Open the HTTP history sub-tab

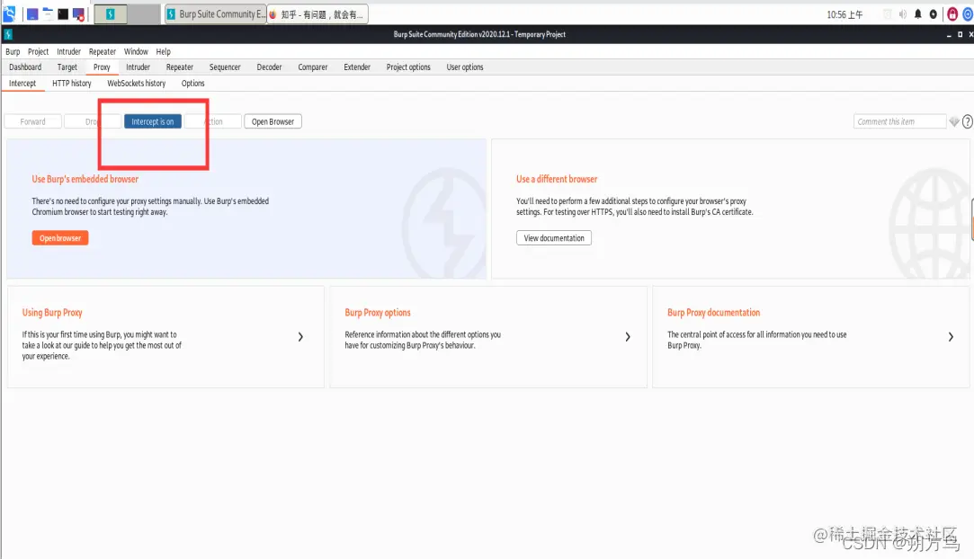[x=71, y=84]
